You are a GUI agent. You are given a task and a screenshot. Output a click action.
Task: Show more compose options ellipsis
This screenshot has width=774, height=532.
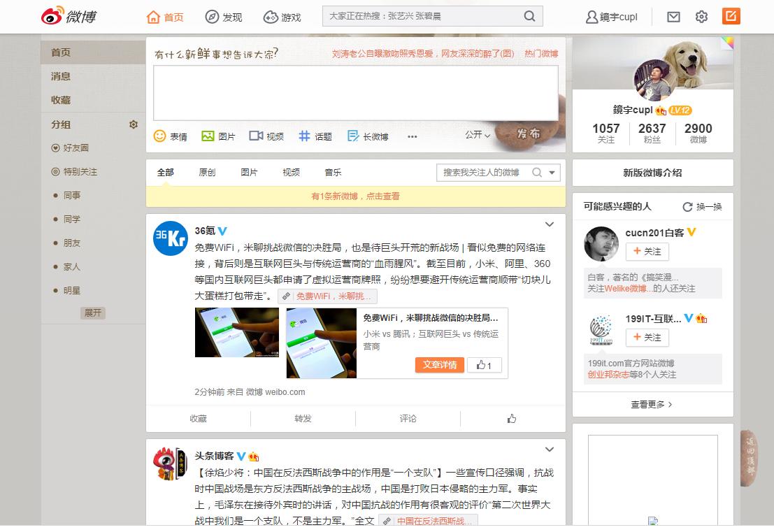tap(413, 137)
